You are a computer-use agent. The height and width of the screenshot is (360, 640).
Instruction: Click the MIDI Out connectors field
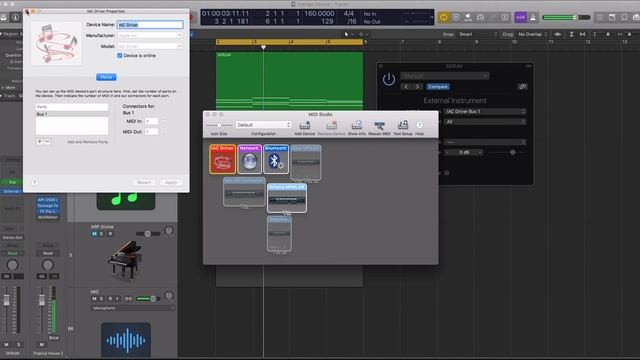pos(151,132)
